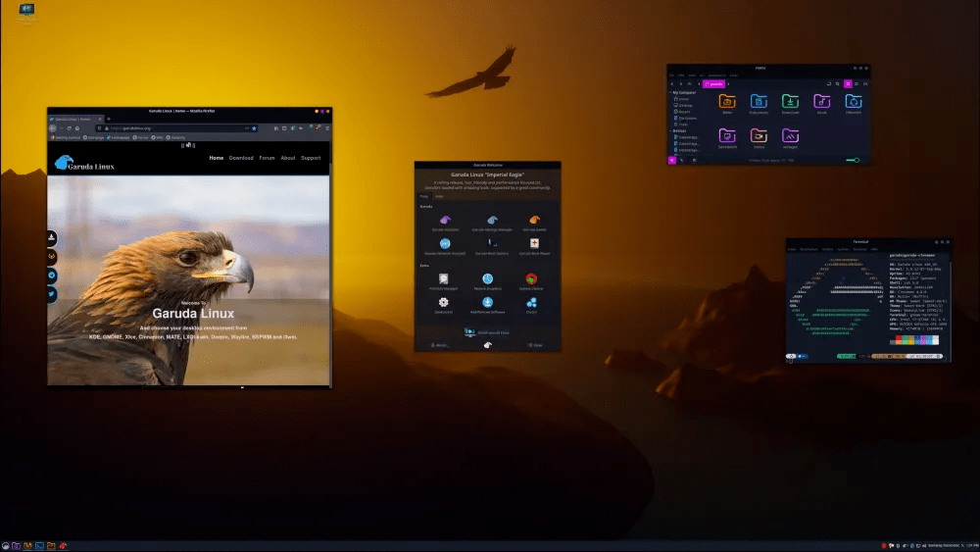Click the search icon in file manager toolbar
This screenshot has width=980, height=552.
click(x=838, y=83)
